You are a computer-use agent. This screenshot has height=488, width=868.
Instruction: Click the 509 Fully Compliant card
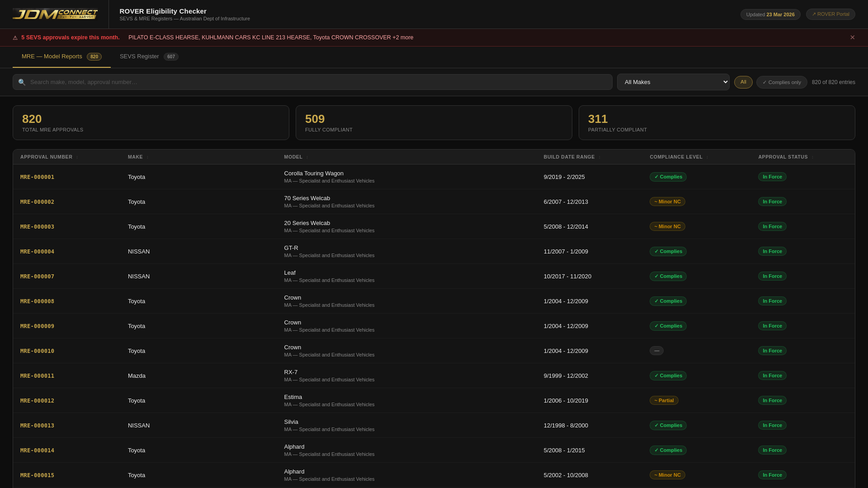434,123
